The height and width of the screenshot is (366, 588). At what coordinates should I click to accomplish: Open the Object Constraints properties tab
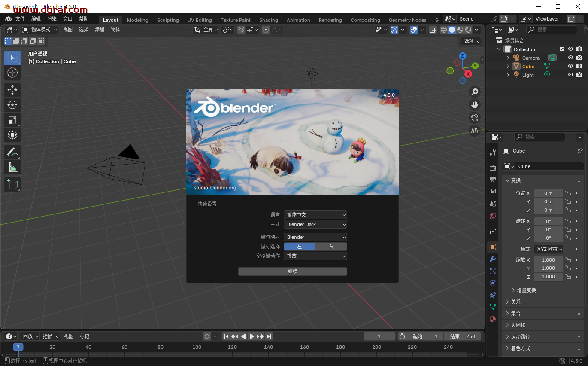click(x=493, y=295)
